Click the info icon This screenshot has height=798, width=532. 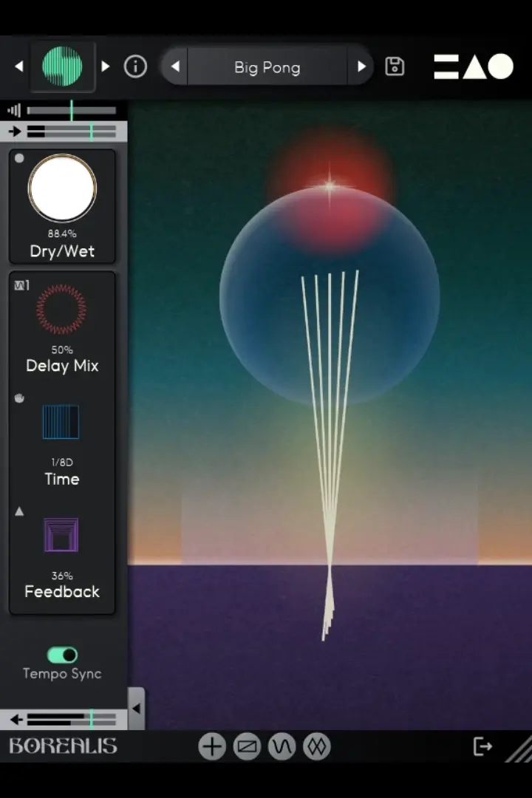pyautogui.click(x=135, y=66)
